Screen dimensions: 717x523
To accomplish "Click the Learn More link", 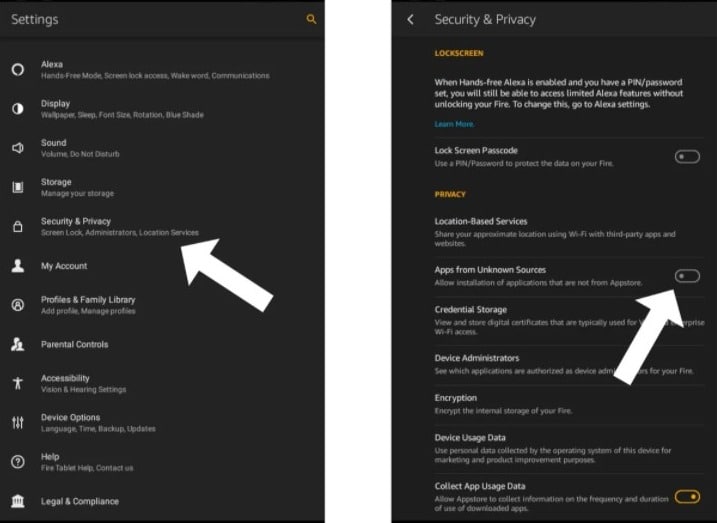I will click(x=454, y=124).
